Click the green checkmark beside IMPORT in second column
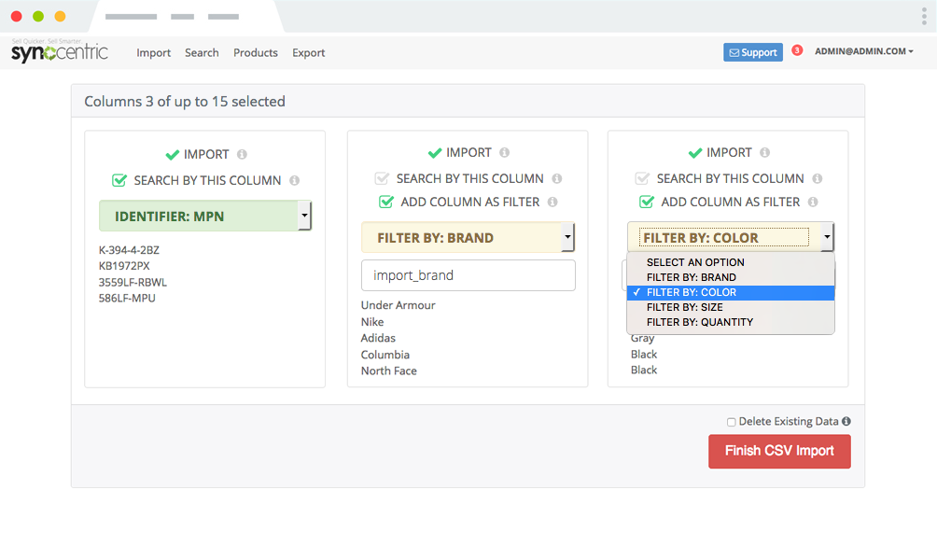Image resolution: width=937 pixels, height=560 pixels. tap(436, 152)
